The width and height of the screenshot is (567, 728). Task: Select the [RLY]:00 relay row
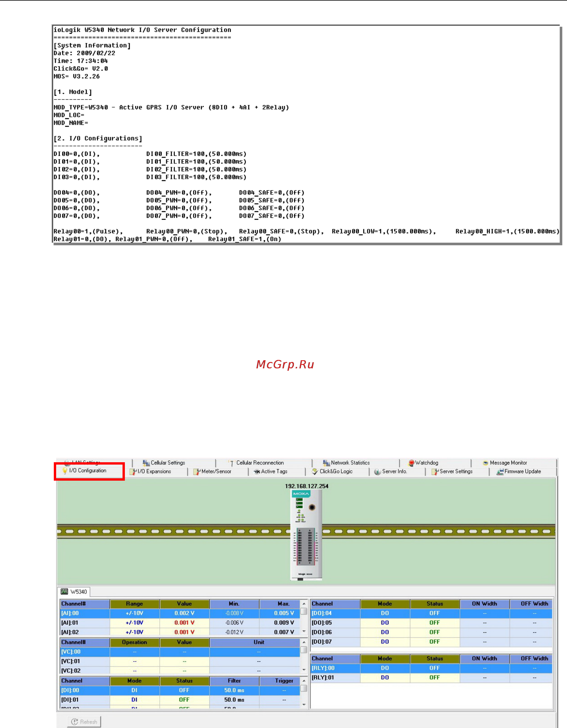431,668
